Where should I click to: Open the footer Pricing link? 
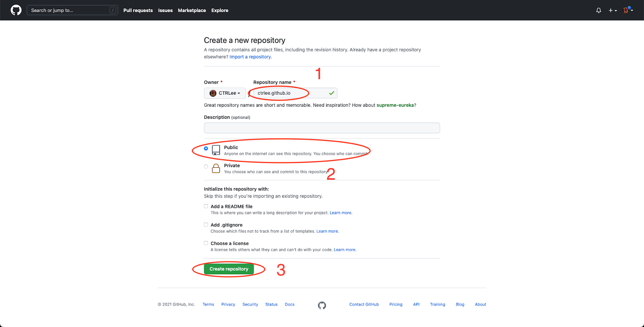point(396,304)
